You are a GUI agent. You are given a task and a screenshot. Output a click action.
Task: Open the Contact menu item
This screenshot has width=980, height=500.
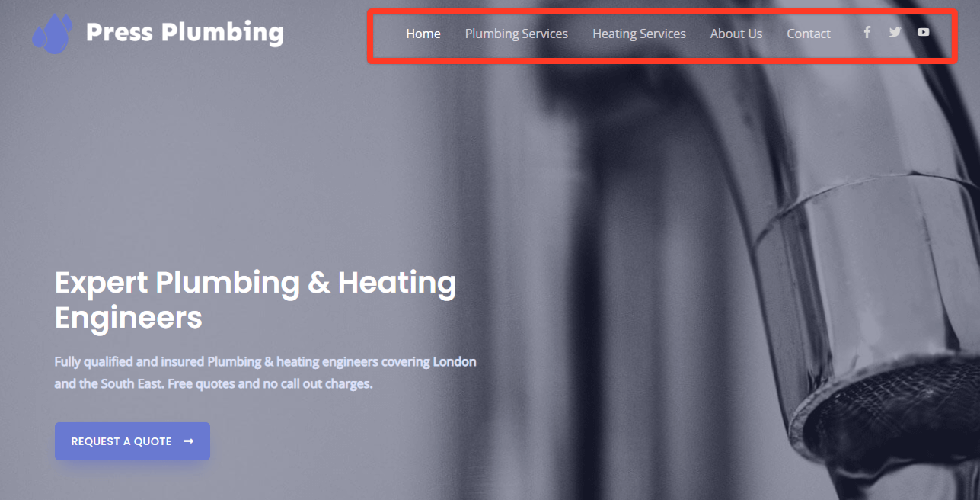point(809,34)
